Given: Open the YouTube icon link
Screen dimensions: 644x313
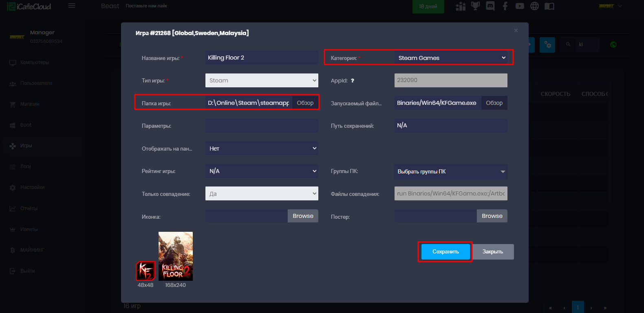Looking at the screenshot, I should (520, 6).
